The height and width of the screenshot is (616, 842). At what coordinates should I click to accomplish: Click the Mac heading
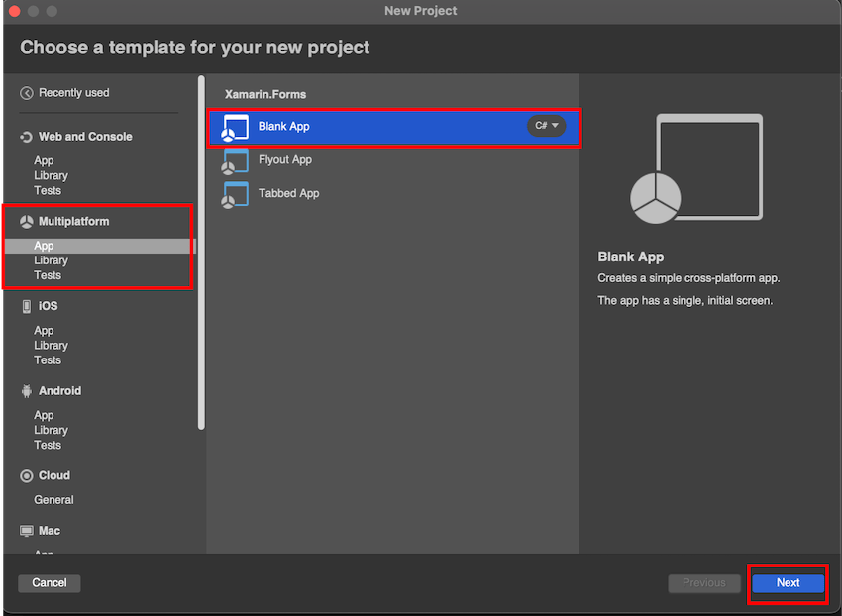49,531
